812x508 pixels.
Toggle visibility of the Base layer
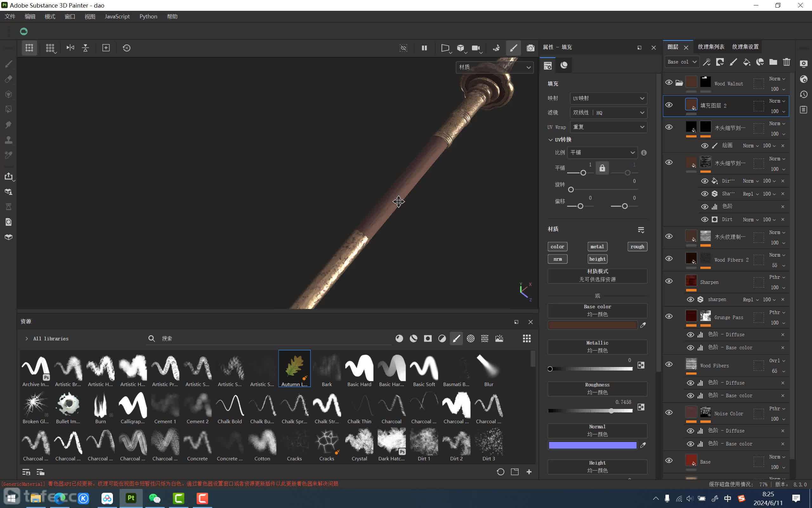tap(669, 460)
